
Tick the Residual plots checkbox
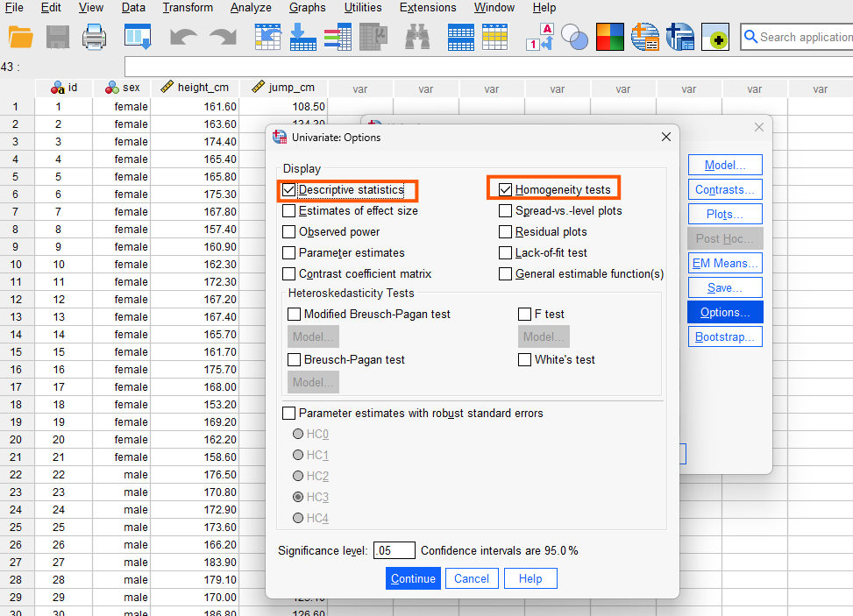click(x=506, y=232)
